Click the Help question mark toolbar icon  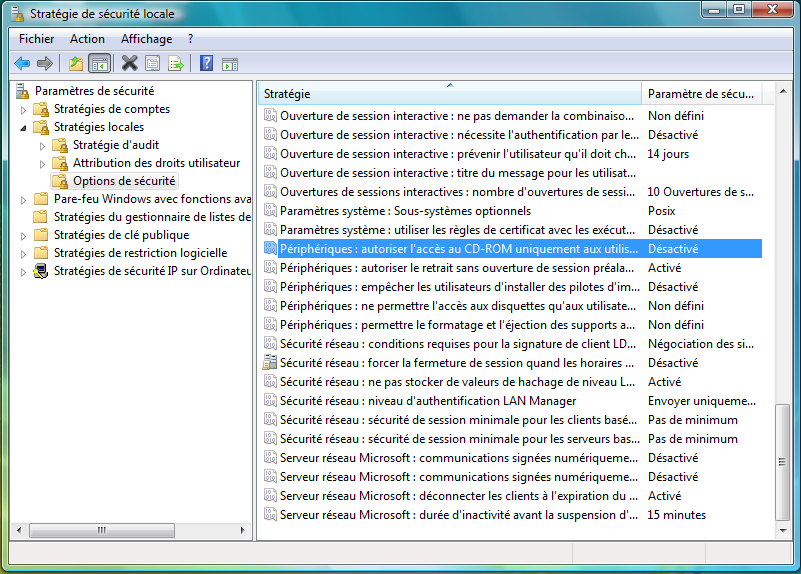coord(206,63)
